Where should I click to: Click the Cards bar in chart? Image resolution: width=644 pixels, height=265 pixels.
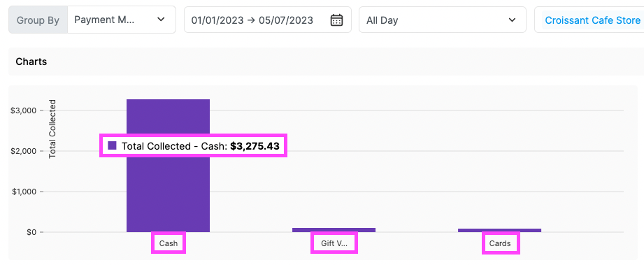click(x=499, y=231)
